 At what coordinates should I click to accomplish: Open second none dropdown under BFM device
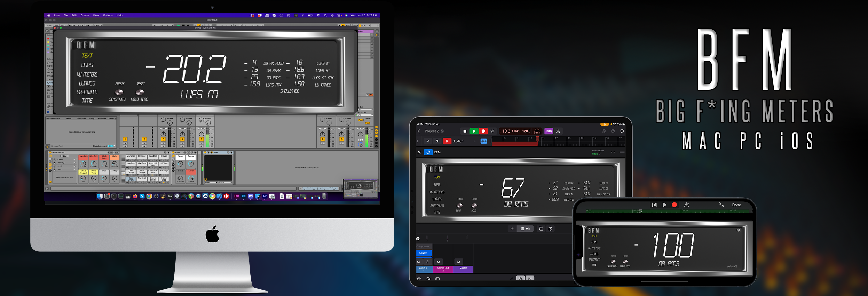[226, 183]
